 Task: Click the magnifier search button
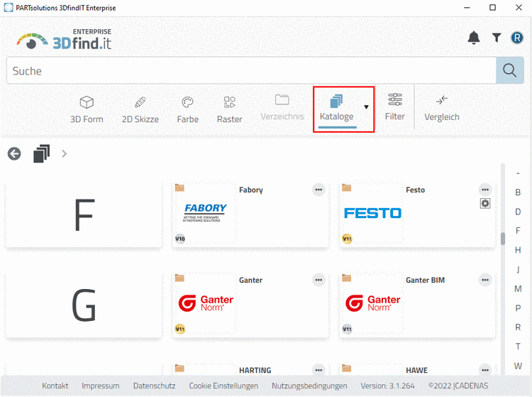(509, 70)
